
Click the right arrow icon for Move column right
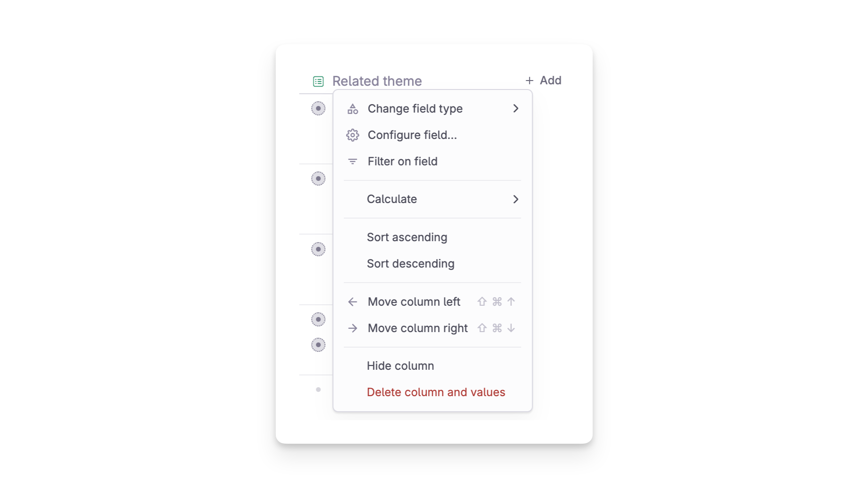[353, 328]
